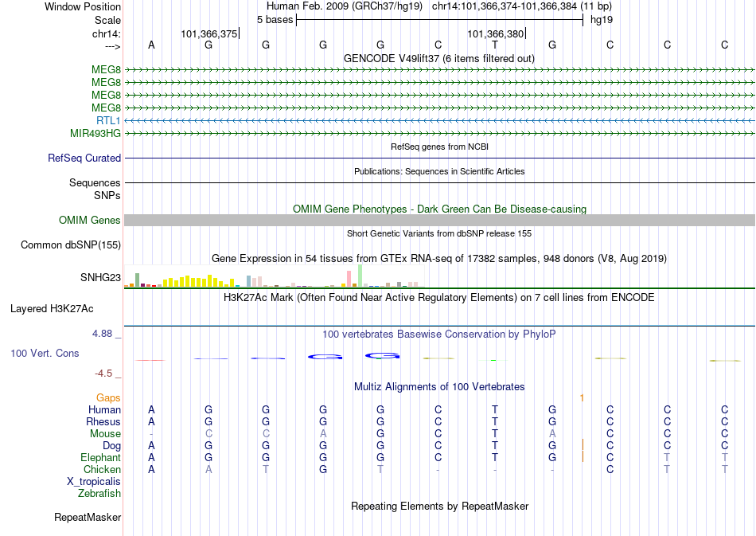Click the RefSeq Curated track label
This screenshot has height=536, width=756.
pyautogui.click(x=84, y=158)
